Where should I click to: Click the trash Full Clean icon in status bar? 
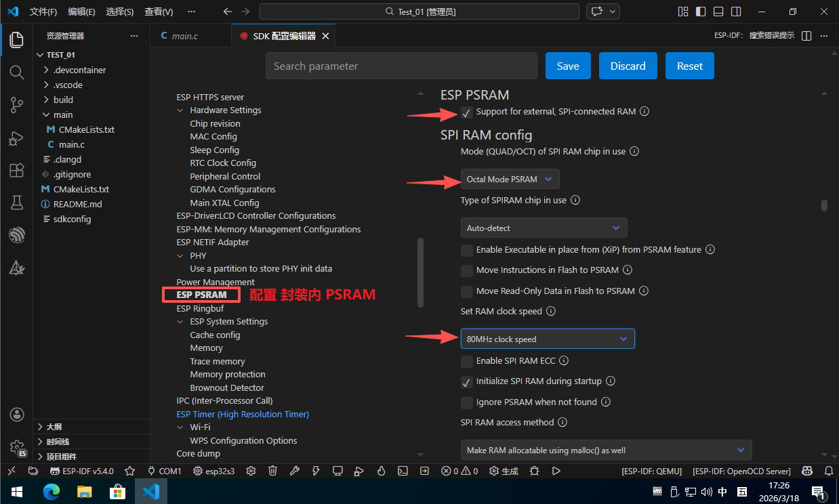tap(272, 471)
